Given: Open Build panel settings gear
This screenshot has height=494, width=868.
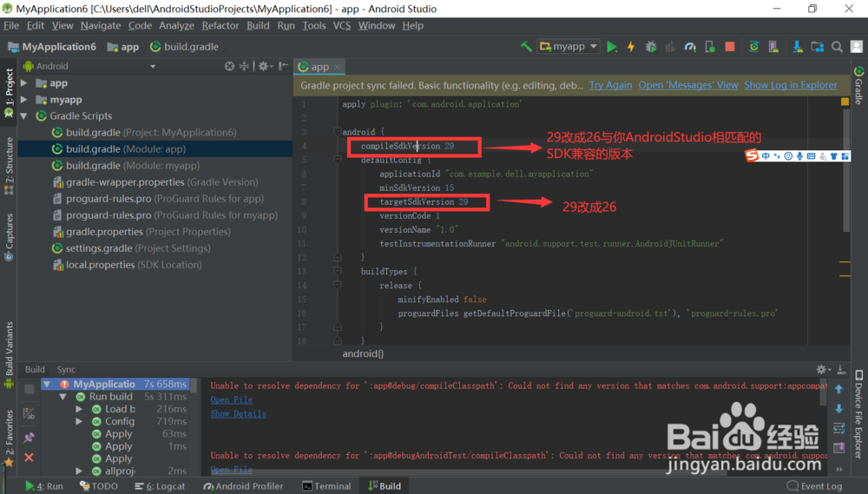Looking at the screenshot, I should click(823, 369).
